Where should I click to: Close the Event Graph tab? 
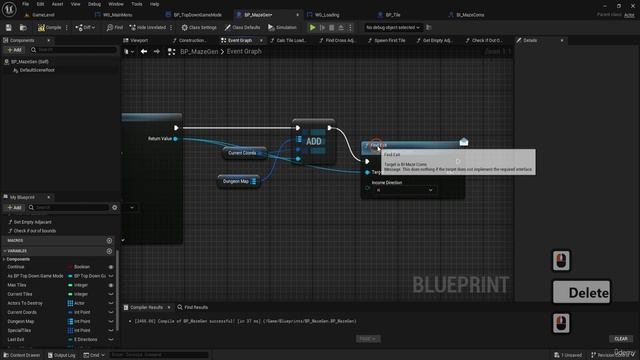tap(261, 40)
